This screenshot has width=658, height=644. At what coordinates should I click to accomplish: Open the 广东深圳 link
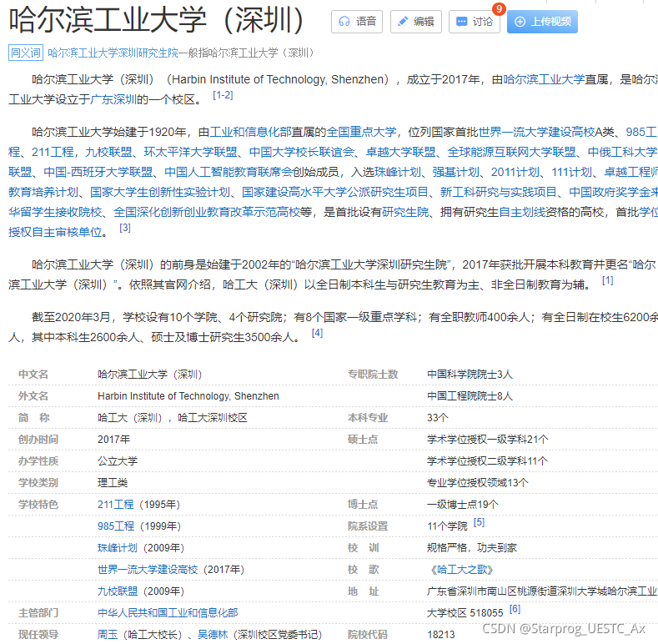point(113,99)
